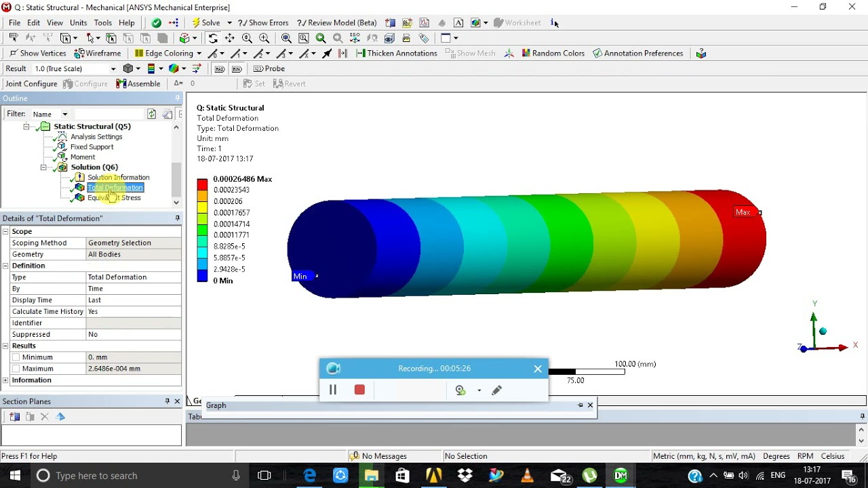Click the Refresh outline filter icon

[151, 114]
